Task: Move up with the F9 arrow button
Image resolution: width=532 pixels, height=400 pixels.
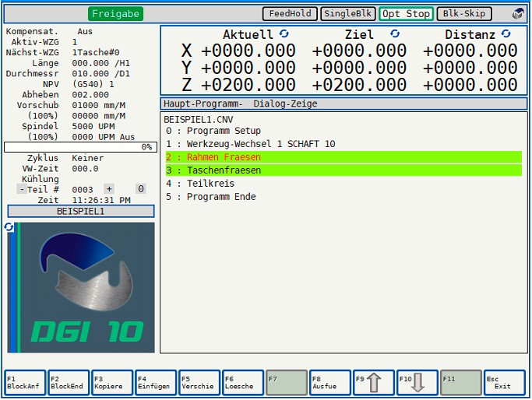Action: point(374,383)
